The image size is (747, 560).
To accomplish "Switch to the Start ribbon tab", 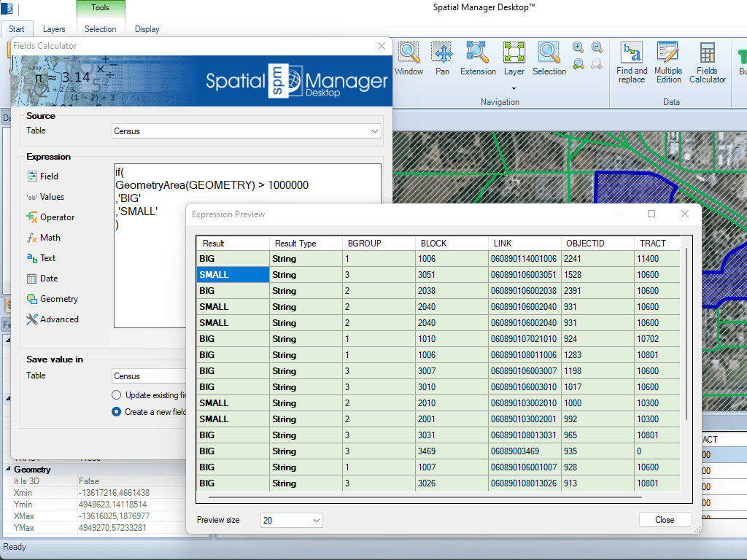I will pyautogui.click(x=17, y=29).
